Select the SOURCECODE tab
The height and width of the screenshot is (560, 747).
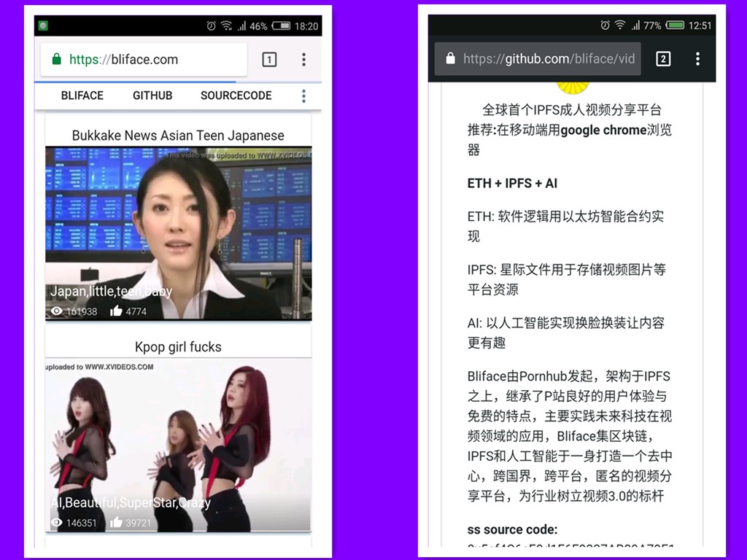[236, 96]
